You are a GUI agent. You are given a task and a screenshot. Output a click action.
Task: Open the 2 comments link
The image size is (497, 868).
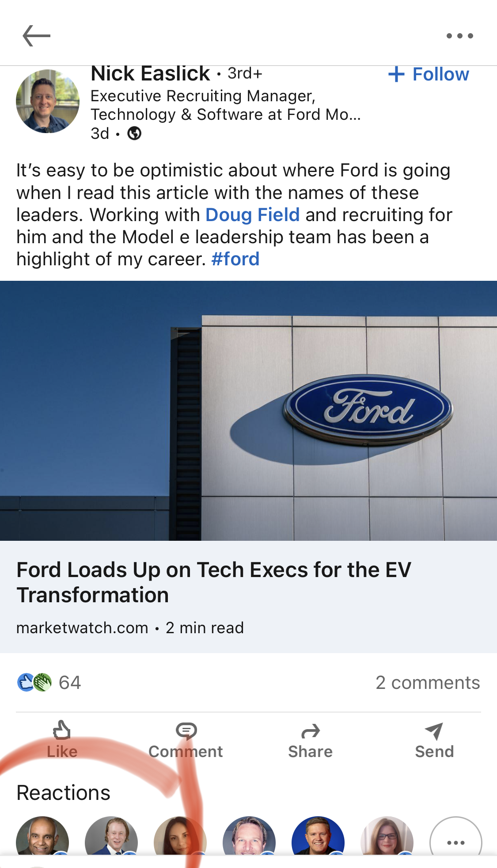click(x=427, y=683)
